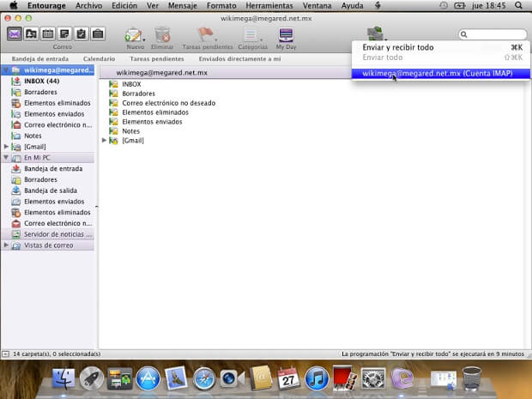Image resolution: width=532 pixels, height=399 pixels.
Task: Click the status bar progress toggle icon
Action: (5, 354)
